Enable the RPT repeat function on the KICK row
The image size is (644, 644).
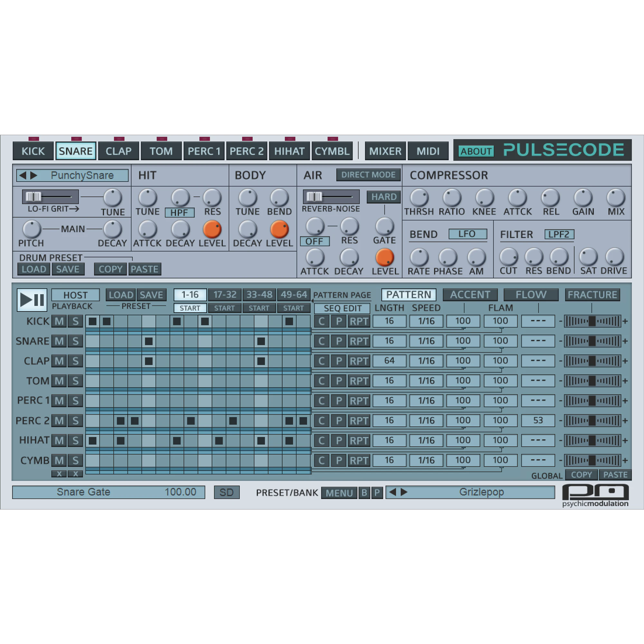click(x=359, y=321)
